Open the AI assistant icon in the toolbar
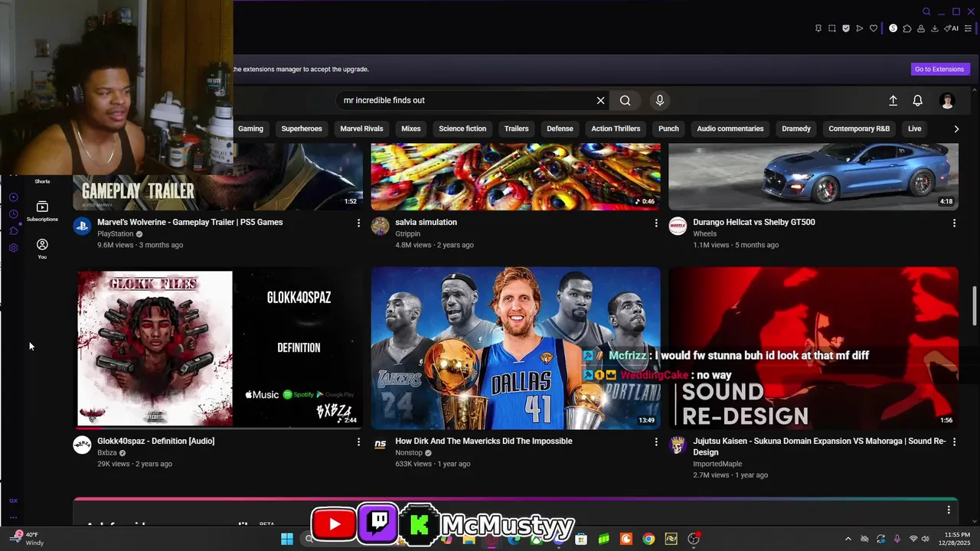 pos(952,28)
